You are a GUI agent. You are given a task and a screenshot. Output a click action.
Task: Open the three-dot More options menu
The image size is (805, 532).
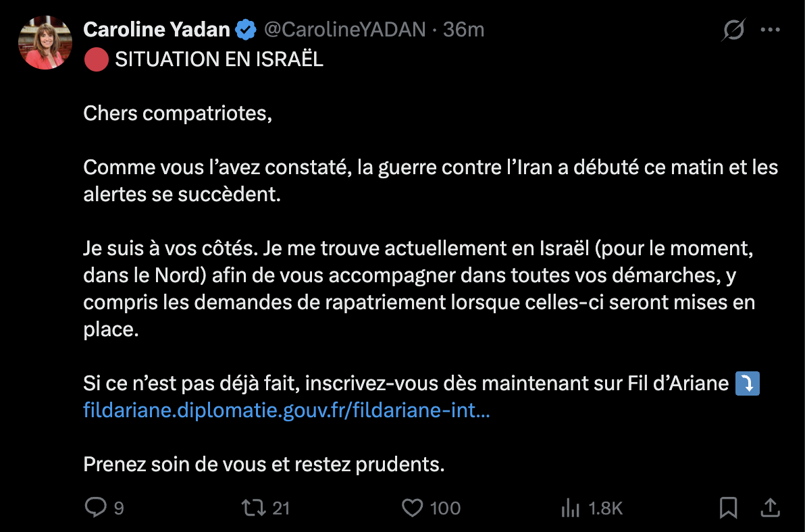[x=771, y=30]
